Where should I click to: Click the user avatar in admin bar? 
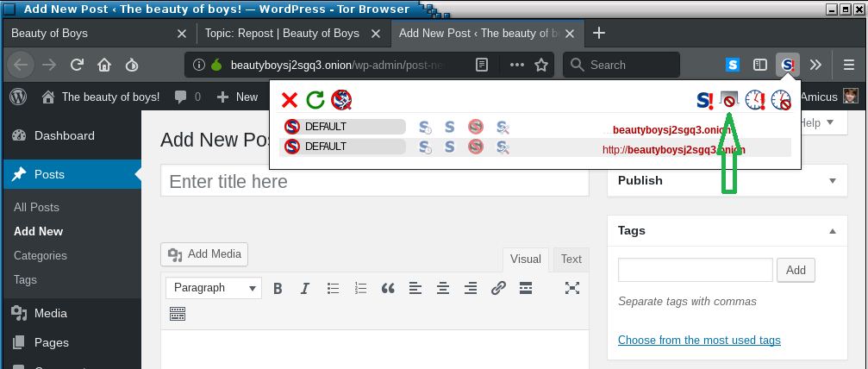[851, 97]
